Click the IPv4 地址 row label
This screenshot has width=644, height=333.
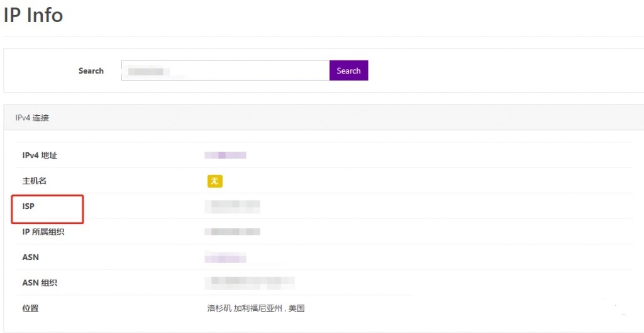coord(40,155)
